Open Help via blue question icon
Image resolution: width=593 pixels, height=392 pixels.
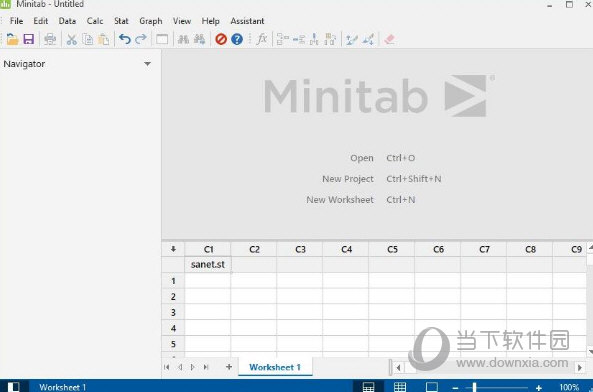pyautogui.click(x=237, y=39)
